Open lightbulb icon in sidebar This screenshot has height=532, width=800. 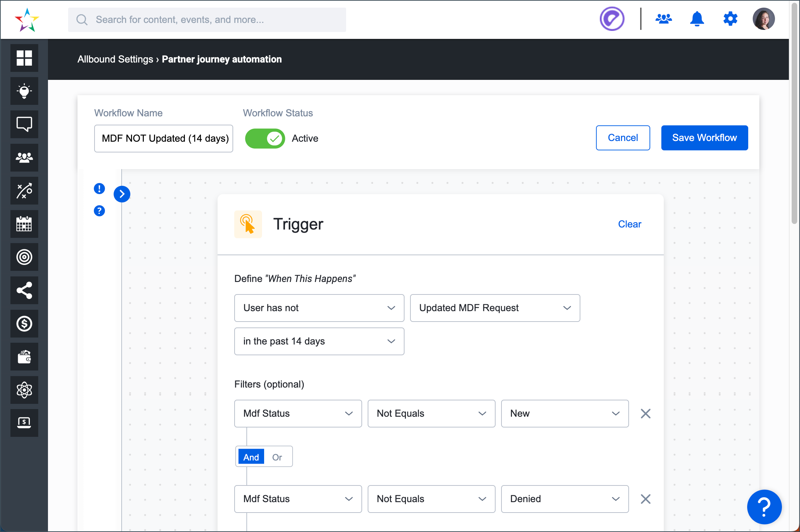[24, 91]
